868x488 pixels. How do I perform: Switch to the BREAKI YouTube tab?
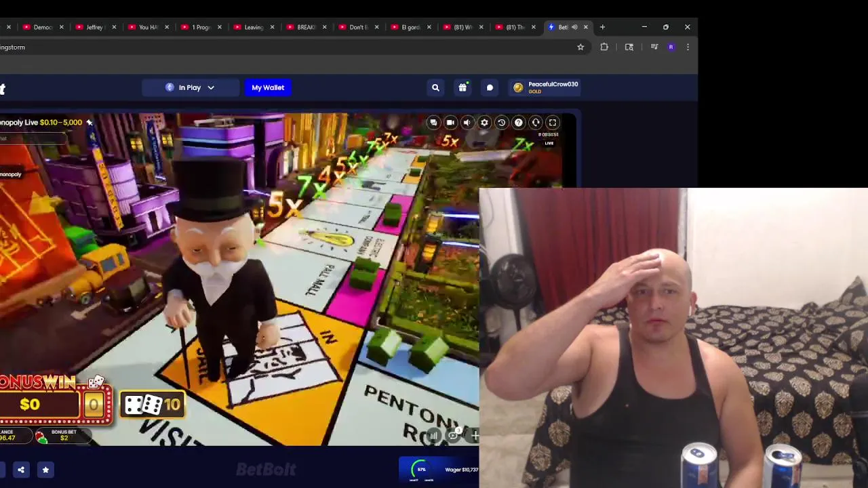306,27
